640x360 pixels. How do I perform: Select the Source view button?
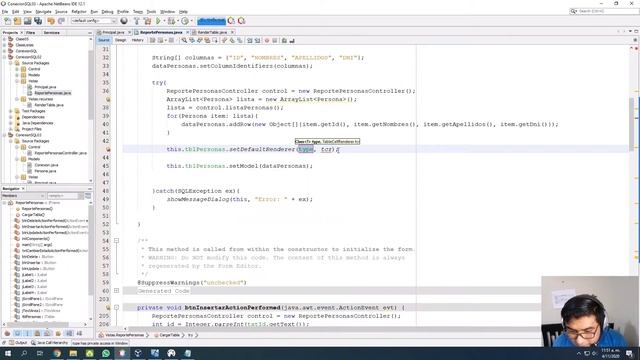pos(104,40)
